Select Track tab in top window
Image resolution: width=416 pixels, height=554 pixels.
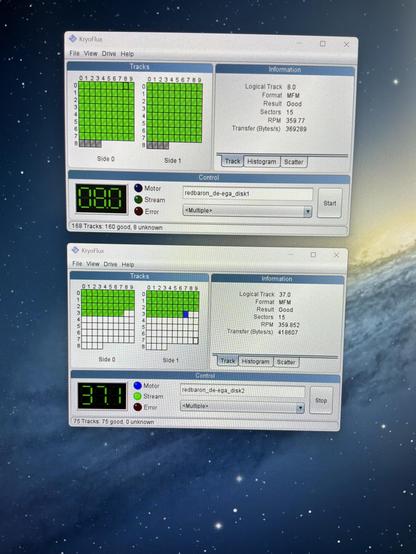coord(232,161)
